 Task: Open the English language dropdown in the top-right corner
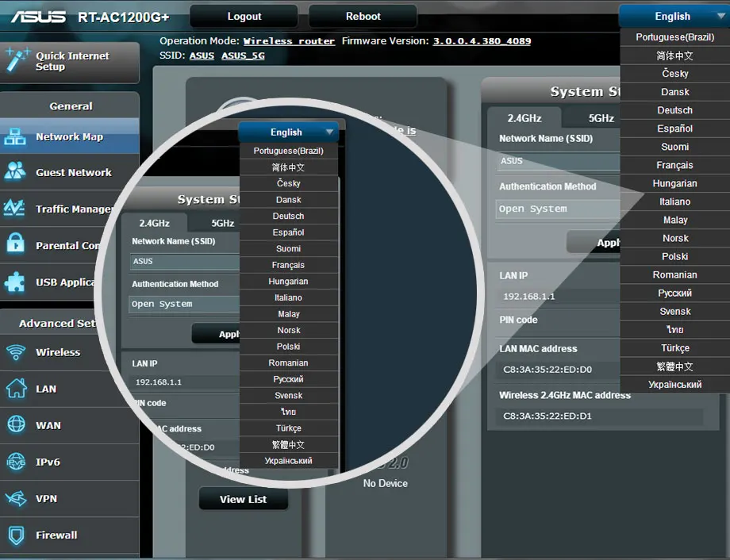pos(674,17)
